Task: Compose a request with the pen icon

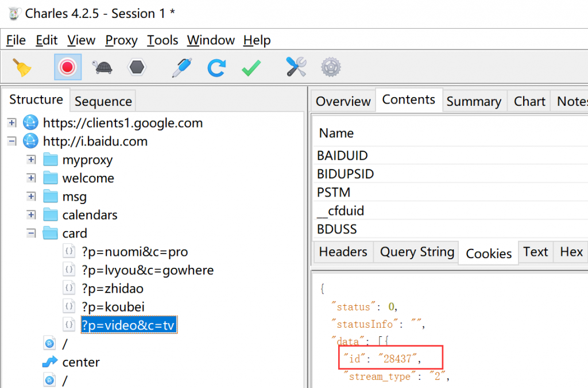Action: point(182,68)
